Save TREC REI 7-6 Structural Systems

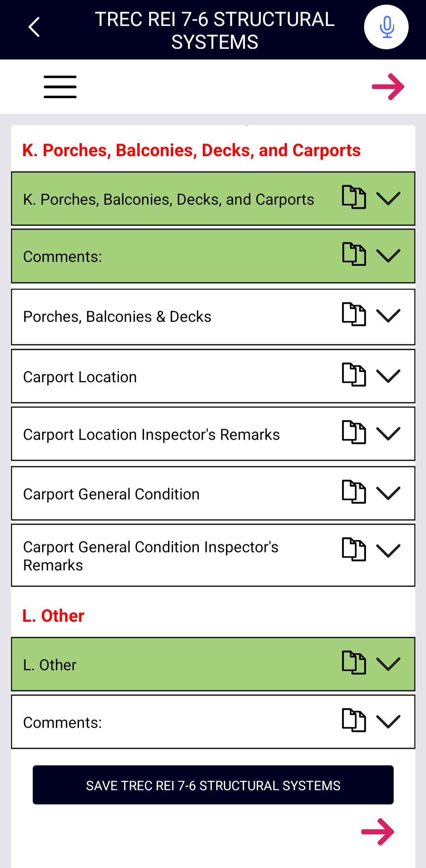[x=213, y=785]
